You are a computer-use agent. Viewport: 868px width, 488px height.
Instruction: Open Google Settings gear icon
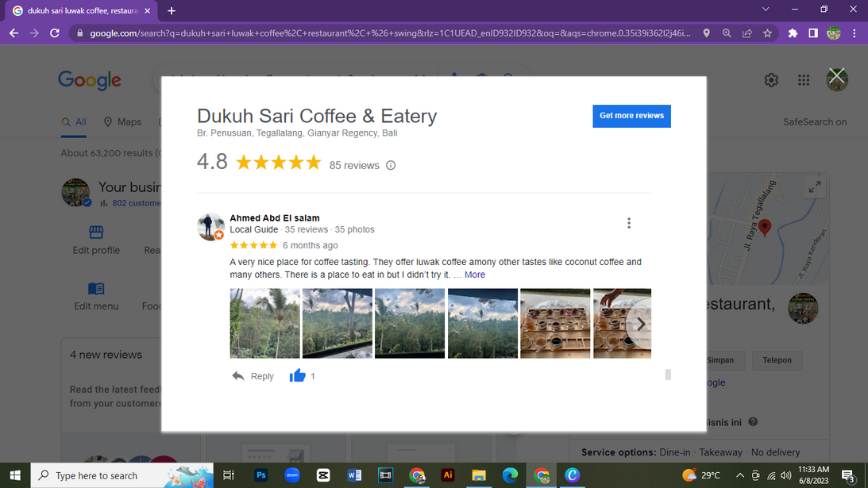point(771,80)
